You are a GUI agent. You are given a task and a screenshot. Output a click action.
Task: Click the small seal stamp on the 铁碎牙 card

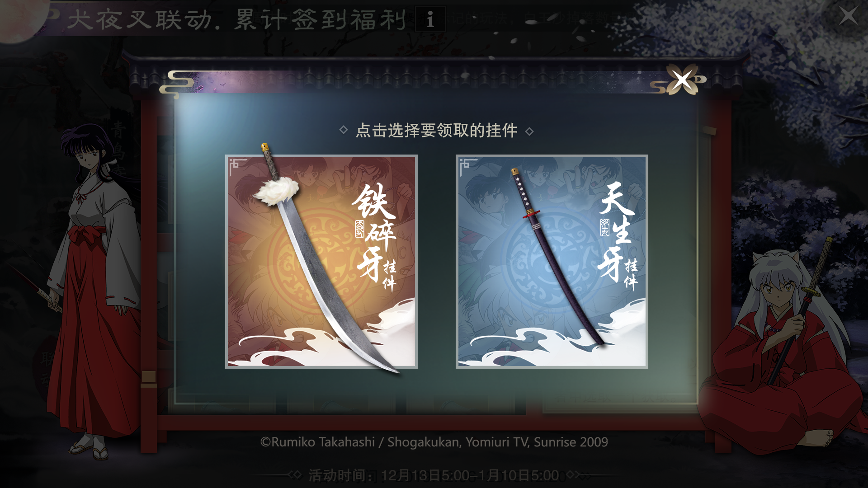[359, 229]
